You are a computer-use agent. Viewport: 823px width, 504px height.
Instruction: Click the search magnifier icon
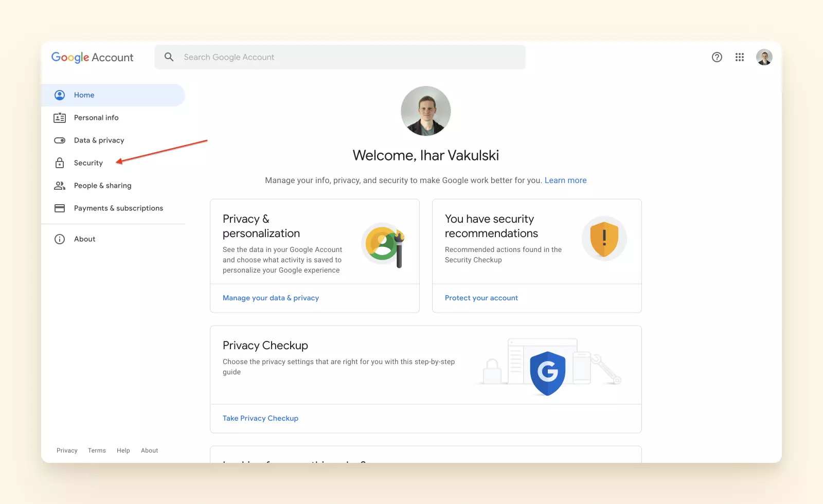click(169, 57)
